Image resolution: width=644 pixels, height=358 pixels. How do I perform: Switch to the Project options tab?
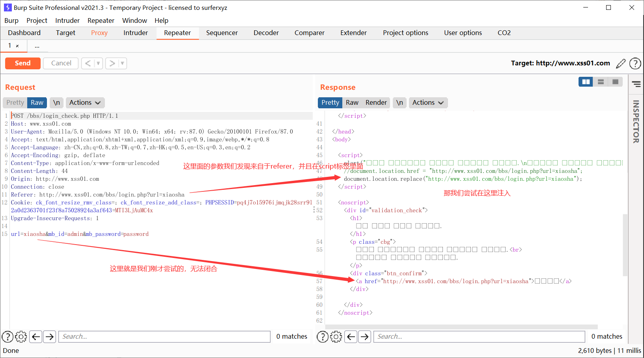(405, 33)
